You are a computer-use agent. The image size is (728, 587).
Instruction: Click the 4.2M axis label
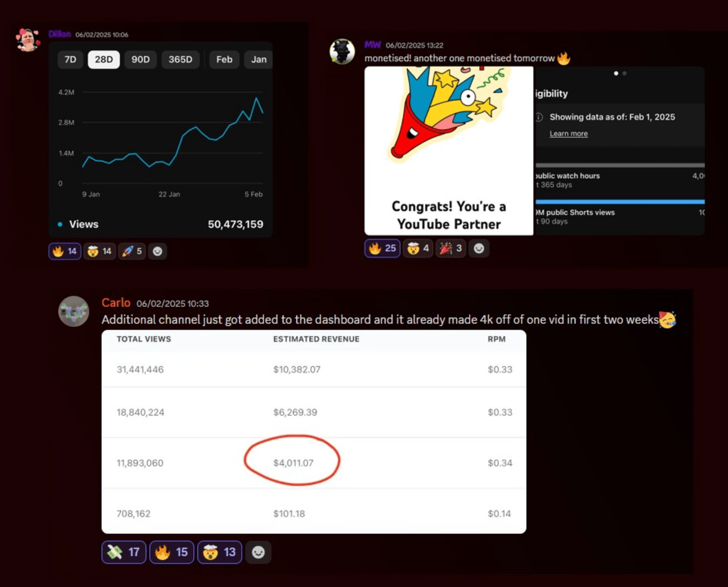[x=66, y=92]
